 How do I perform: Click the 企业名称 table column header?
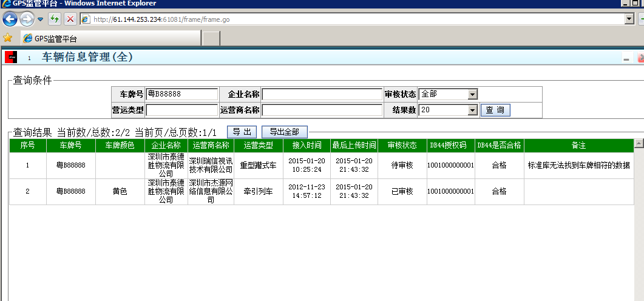point(166,146)
